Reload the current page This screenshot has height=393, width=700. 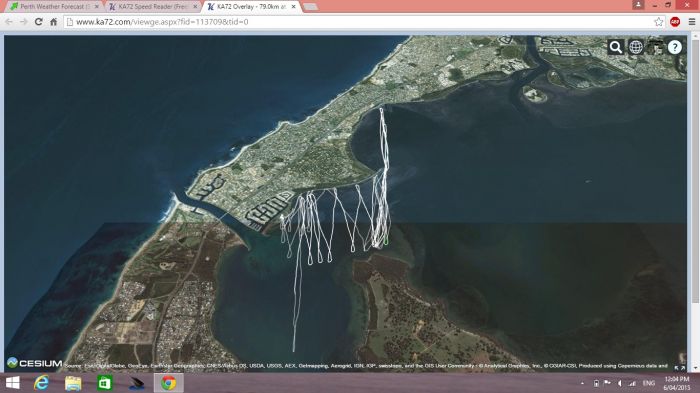[x=38, y=21]
